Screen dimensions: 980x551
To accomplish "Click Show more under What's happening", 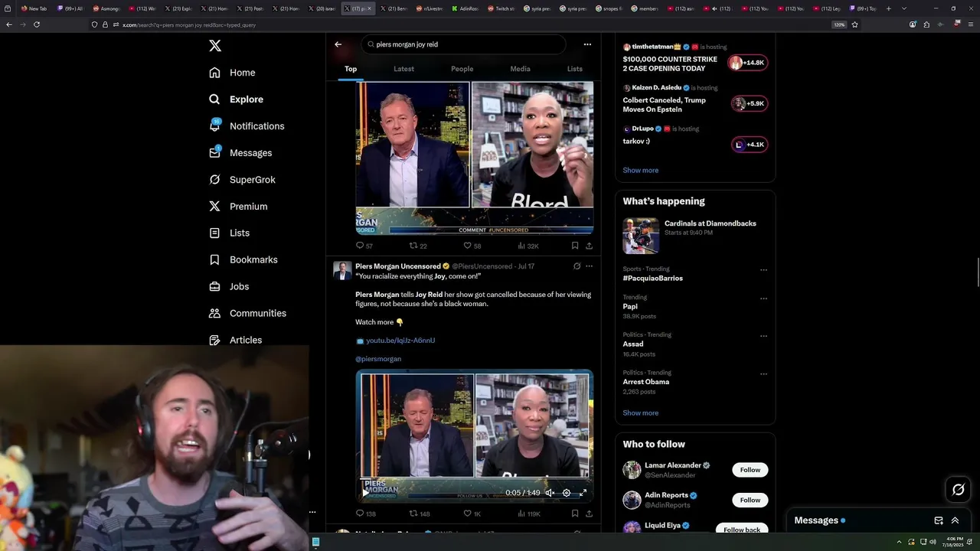I will coord(640,413).
